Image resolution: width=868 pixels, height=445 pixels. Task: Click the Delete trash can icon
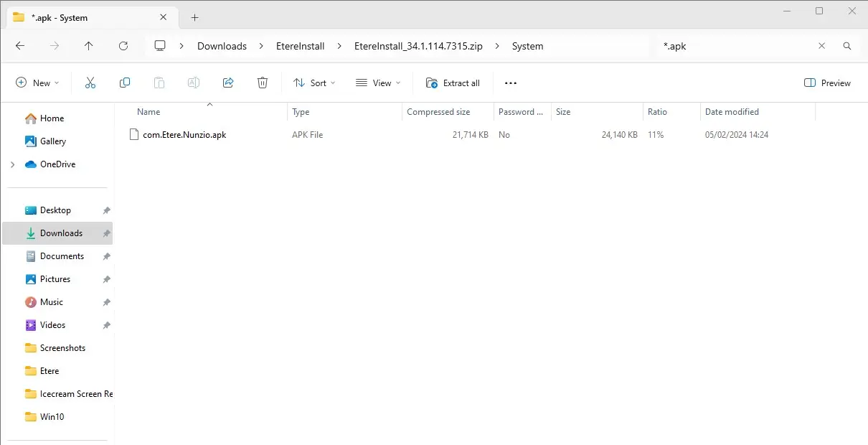[x=263, y=83]
